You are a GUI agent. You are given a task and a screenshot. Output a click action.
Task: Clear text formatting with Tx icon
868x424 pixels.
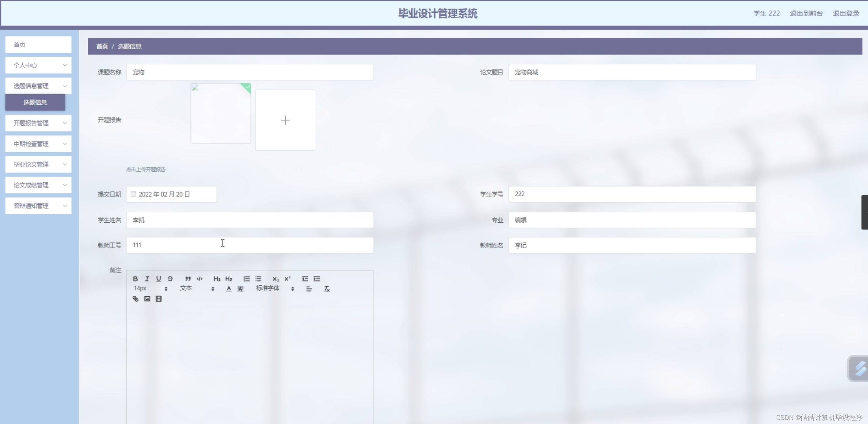tap(327, 289)
